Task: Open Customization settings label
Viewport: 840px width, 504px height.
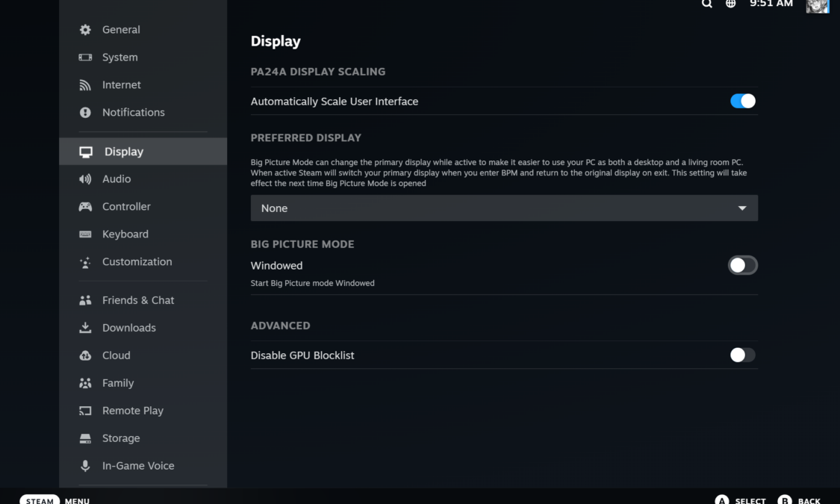Action: click(x=137, y=262)
